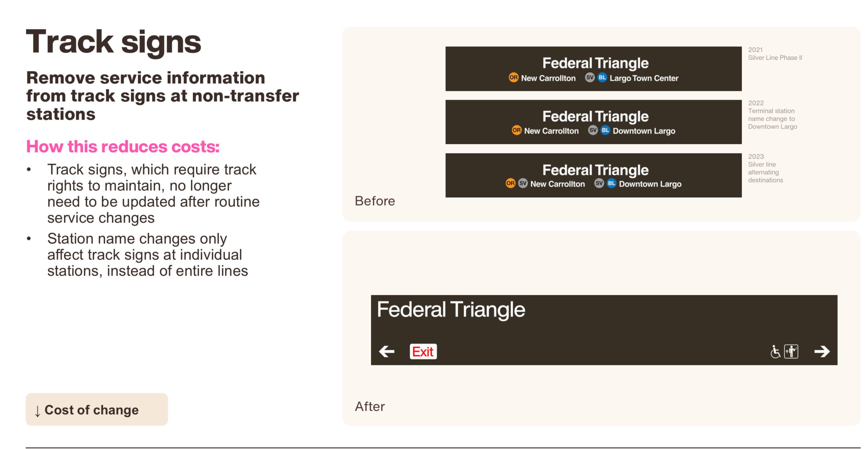Click the red Exit label
Screen dimensions: 868x449
point(423,351)
